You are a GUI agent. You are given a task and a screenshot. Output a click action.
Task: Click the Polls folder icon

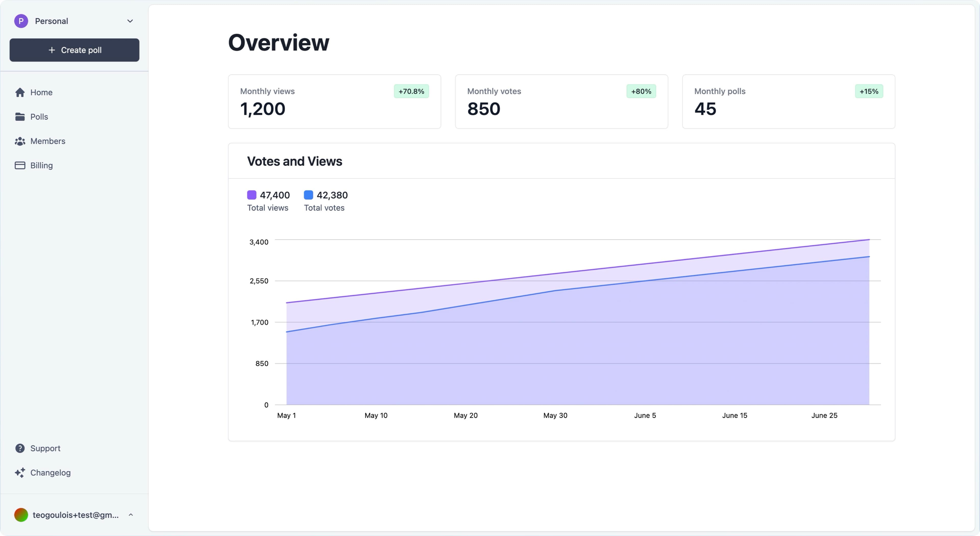[20, 117]
